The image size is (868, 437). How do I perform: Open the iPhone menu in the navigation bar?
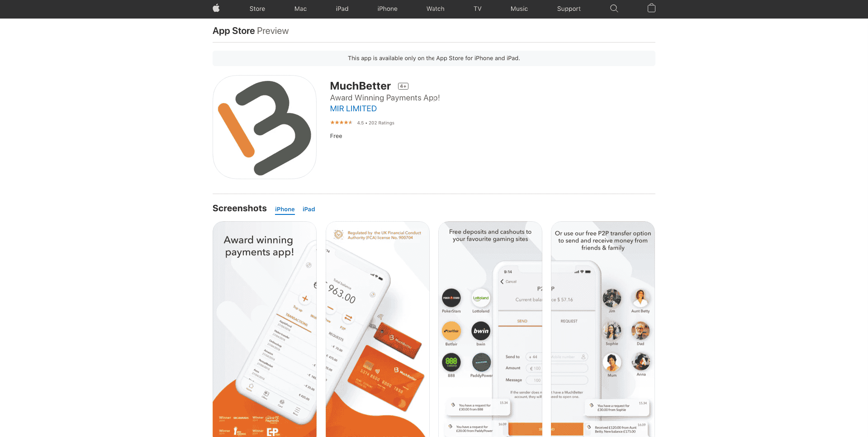point(388,9)
